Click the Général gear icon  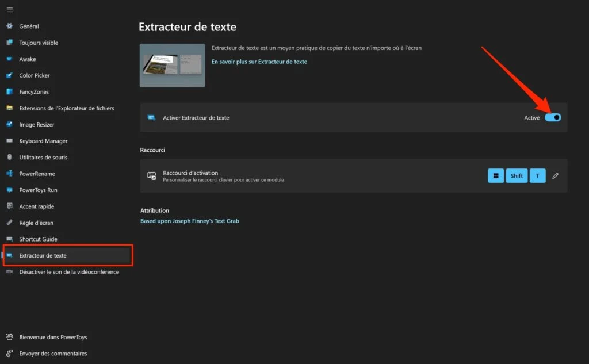[x=10, y=26]
